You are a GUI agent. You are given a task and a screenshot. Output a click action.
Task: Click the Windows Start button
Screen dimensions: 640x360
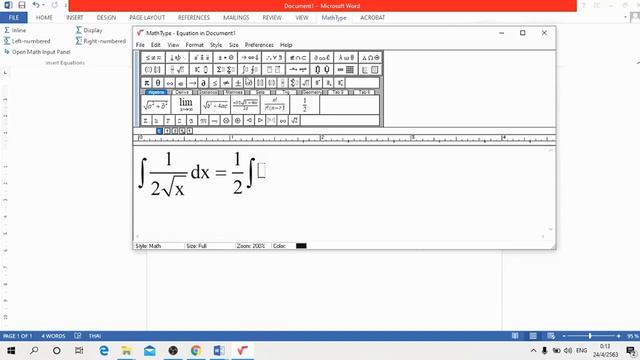tap(11, 351)
